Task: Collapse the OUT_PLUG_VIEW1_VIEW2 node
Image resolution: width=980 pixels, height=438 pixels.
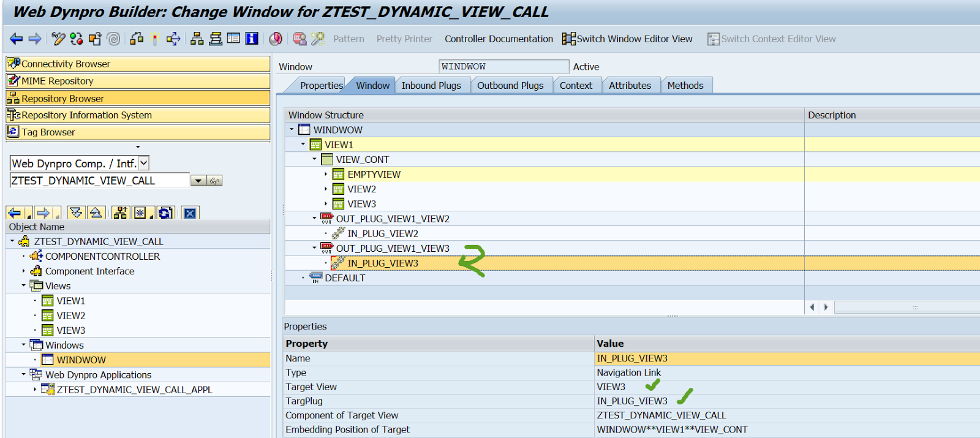Action: 315,218
